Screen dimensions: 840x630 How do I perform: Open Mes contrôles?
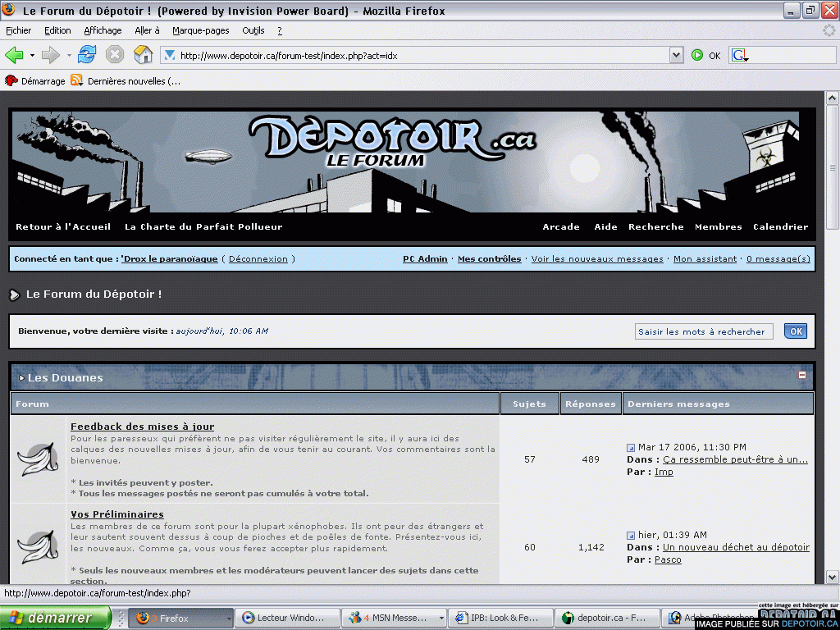click(489, 258)
